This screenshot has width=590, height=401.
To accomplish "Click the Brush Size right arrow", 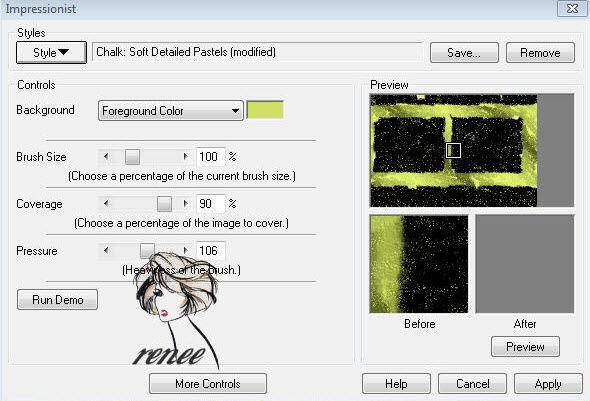I will point(185,156).
